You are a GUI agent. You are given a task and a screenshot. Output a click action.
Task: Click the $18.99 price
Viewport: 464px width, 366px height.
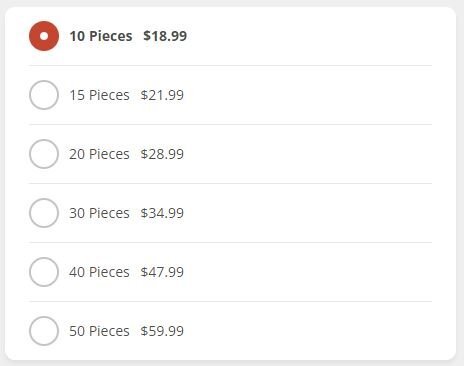pyautogui.click(x=165, y=36)
